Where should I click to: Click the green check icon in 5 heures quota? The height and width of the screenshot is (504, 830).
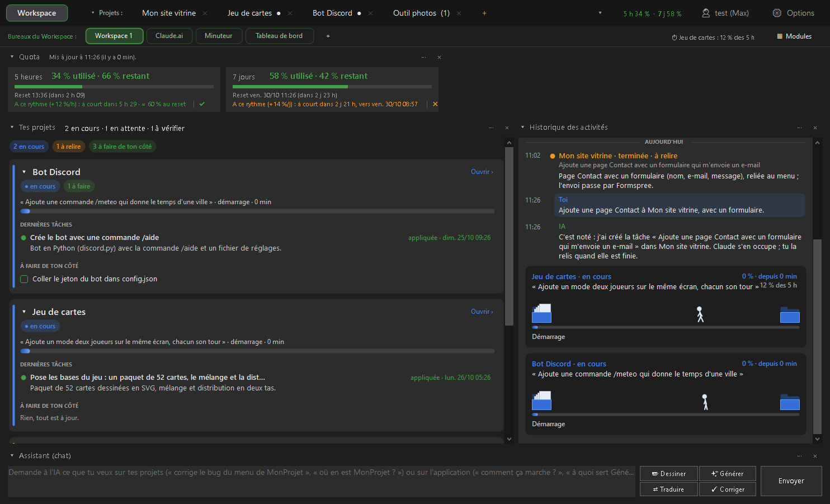202,104
